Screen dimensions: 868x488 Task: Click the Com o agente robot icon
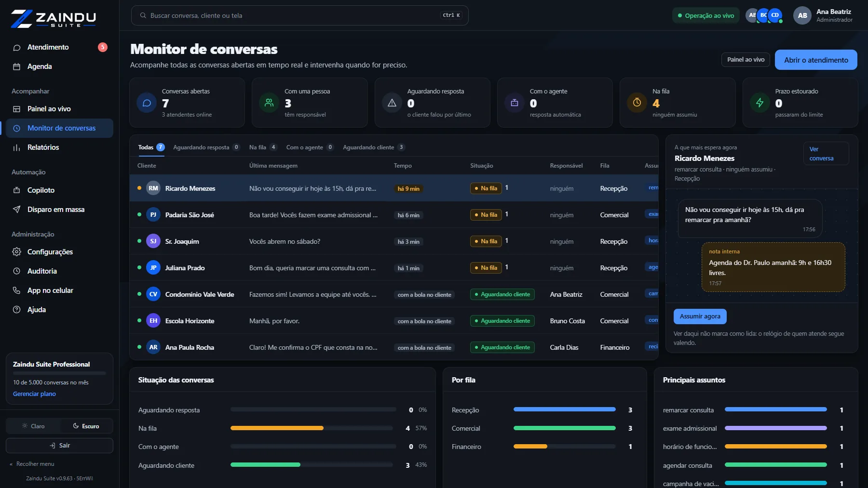[515, 103]
